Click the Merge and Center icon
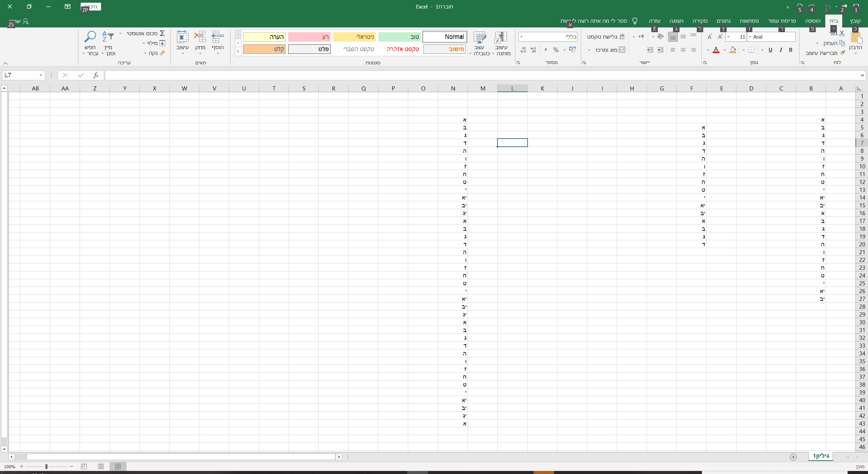The image size is (868, 474). point(622,50)
